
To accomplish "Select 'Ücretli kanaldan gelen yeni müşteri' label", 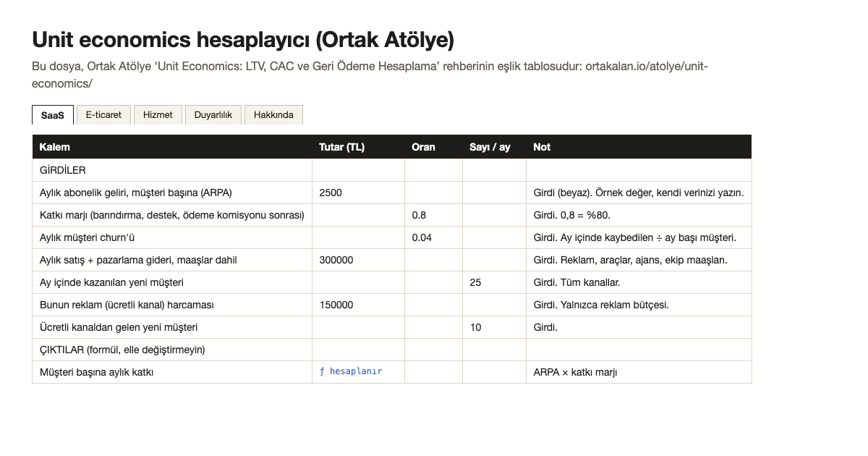I will coord(119,327).
